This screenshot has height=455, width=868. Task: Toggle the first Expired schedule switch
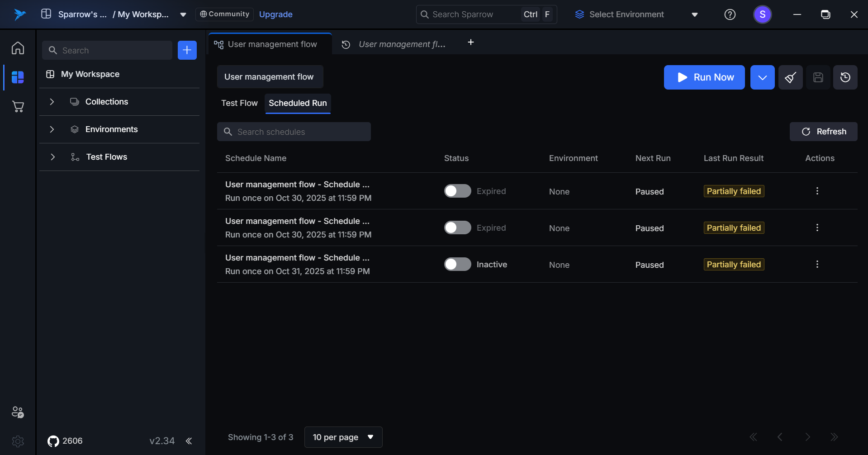[x=457, y=191]
